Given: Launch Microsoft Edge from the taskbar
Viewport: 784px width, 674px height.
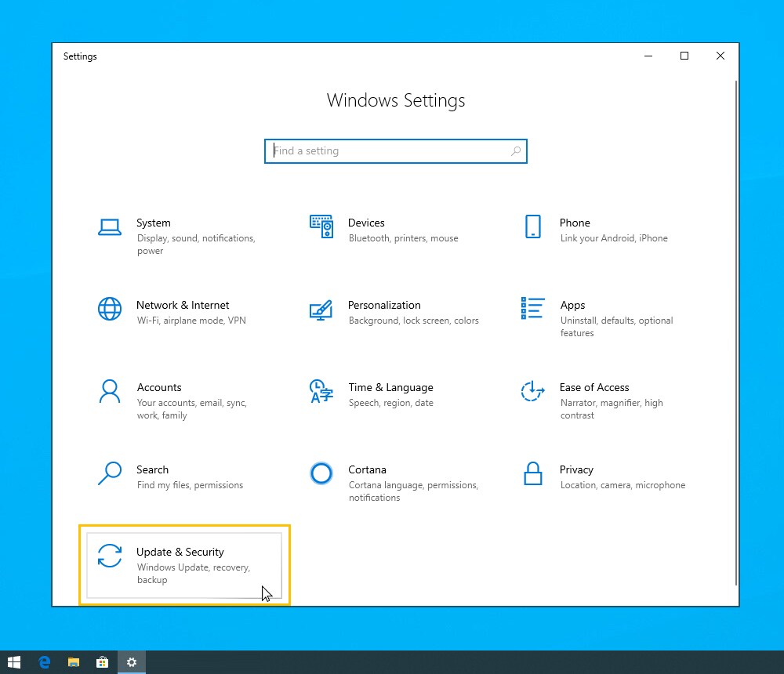Looking at the screenshot, I should coord(44,662).
